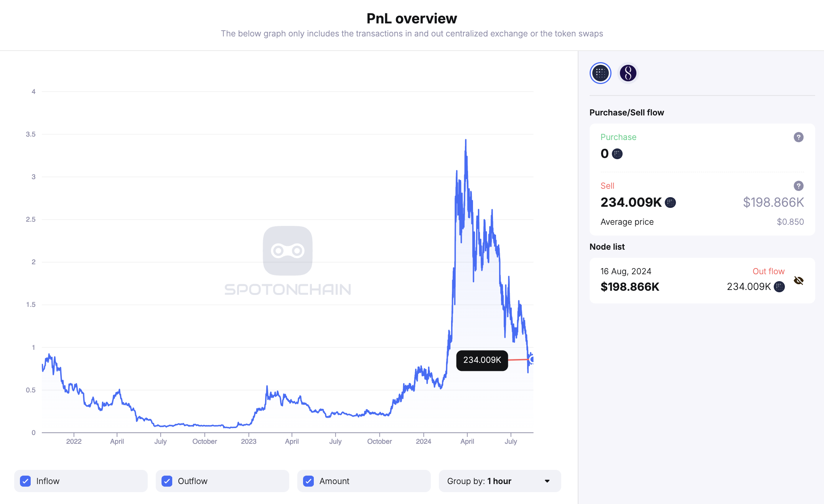Screen dimensions: 824x504
Task: Click the coin icon next to Out flow amount
Action: [779, 287]
